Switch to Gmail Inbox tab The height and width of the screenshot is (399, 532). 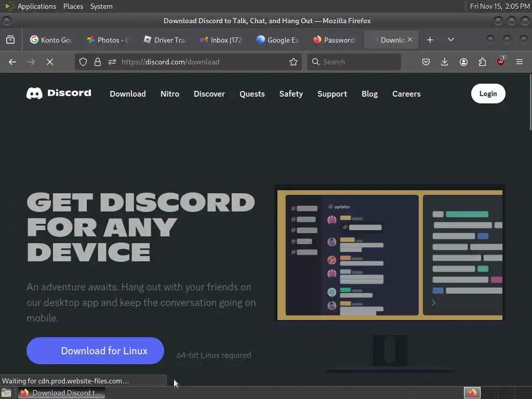(x=221, y=40)
